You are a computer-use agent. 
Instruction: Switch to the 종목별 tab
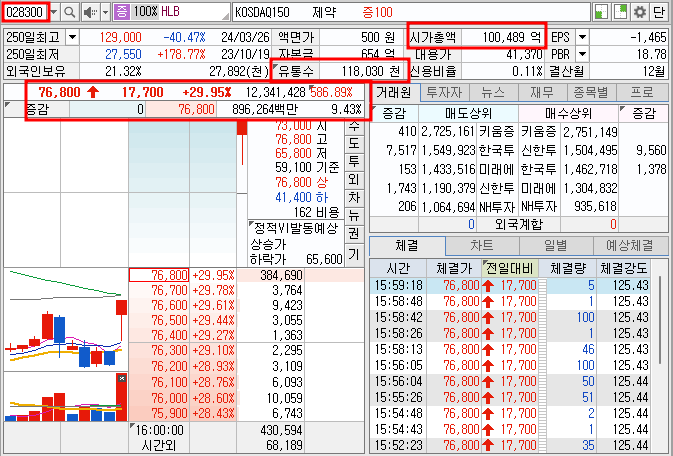pyautogui.click(x=591, y=92)
